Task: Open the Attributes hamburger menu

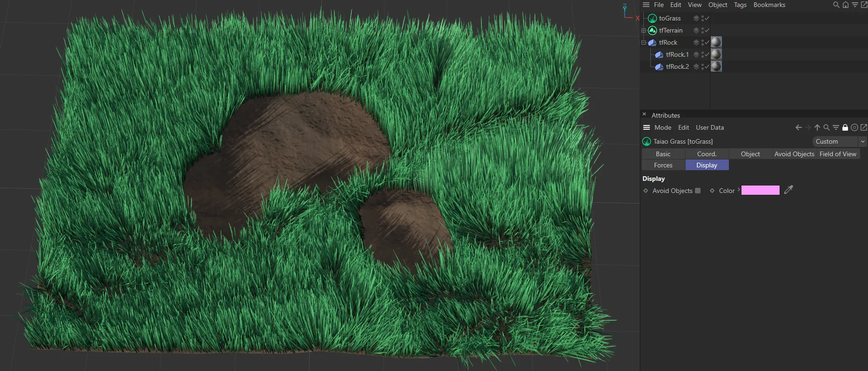Action: click(x=647, y=127)
